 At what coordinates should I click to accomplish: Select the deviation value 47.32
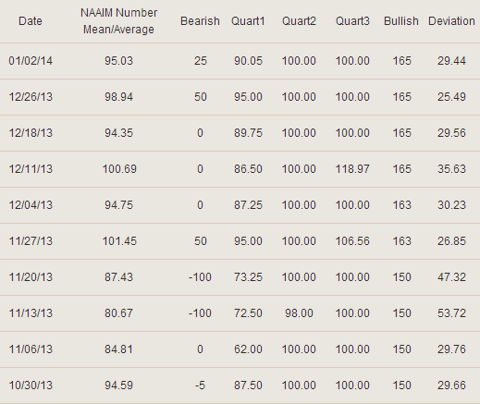(452, 277)
